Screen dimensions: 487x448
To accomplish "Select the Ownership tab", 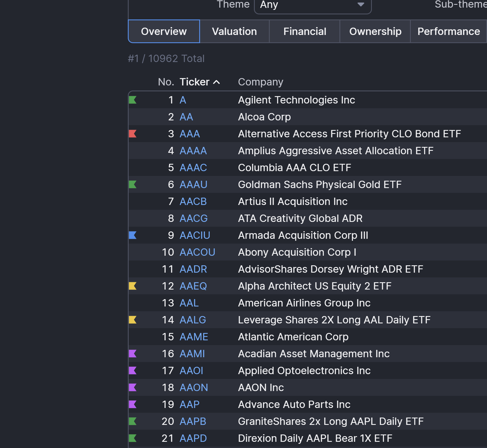I will pos(375,32).
